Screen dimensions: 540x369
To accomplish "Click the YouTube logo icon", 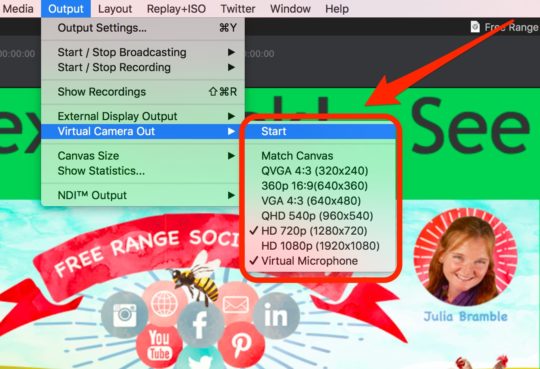I will [x=159, y=346].
